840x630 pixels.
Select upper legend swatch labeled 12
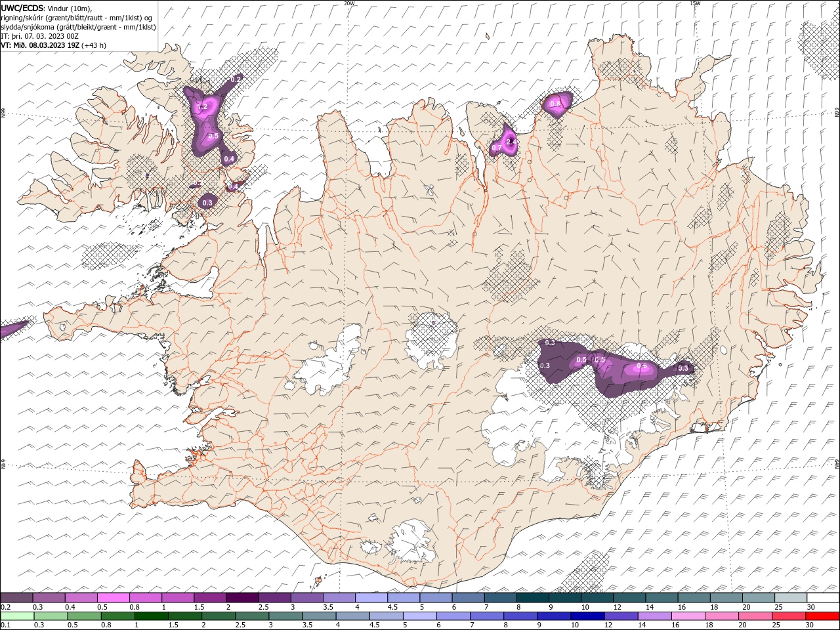[629, 598]
